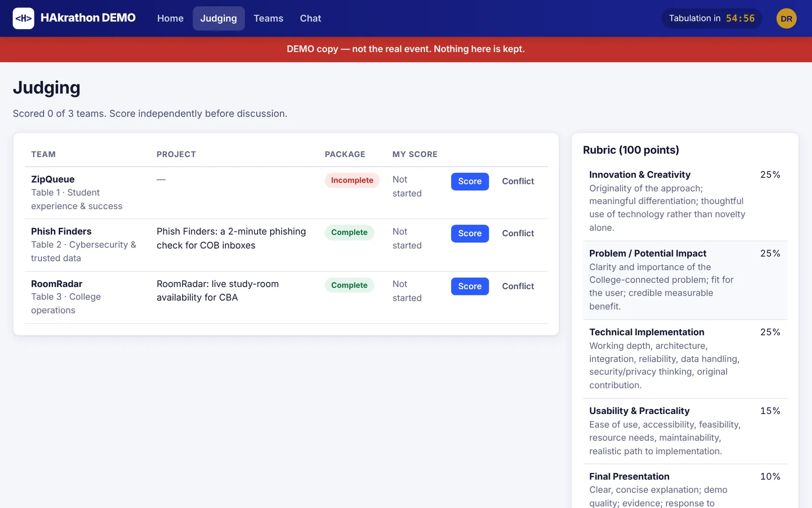This screenshot has width=812, height=508.
Task: Switch to the Chat tab
Action: click(311, 18)
